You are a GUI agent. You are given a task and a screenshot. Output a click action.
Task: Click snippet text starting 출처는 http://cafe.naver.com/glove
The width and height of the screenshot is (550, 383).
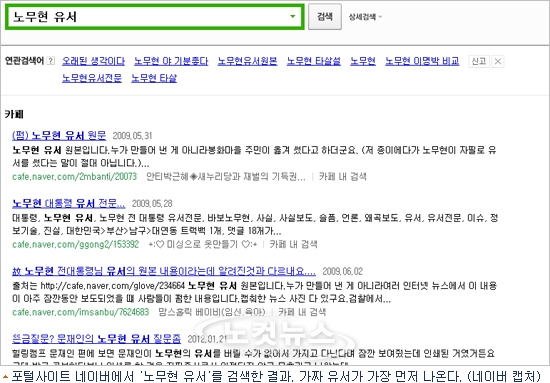tap(254, 292)
